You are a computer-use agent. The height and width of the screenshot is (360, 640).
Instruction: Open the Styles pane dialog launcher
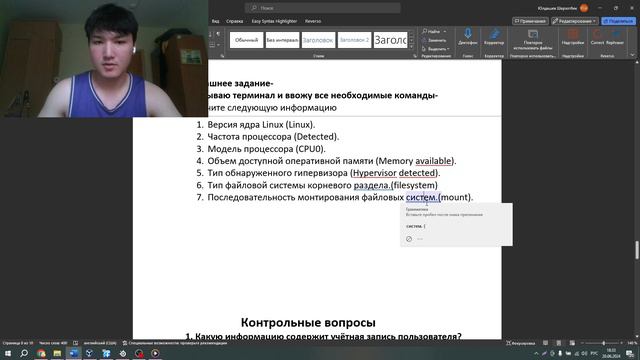click(x=415, y=56)
